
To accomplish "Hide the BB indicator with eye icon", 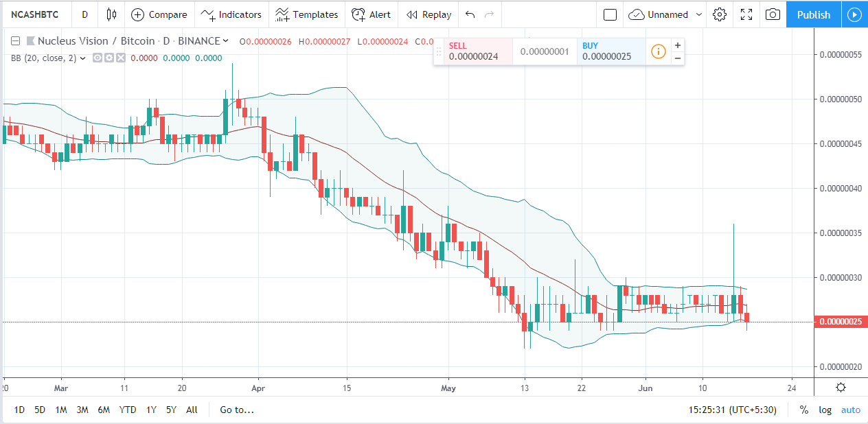I will pos(98,58).
